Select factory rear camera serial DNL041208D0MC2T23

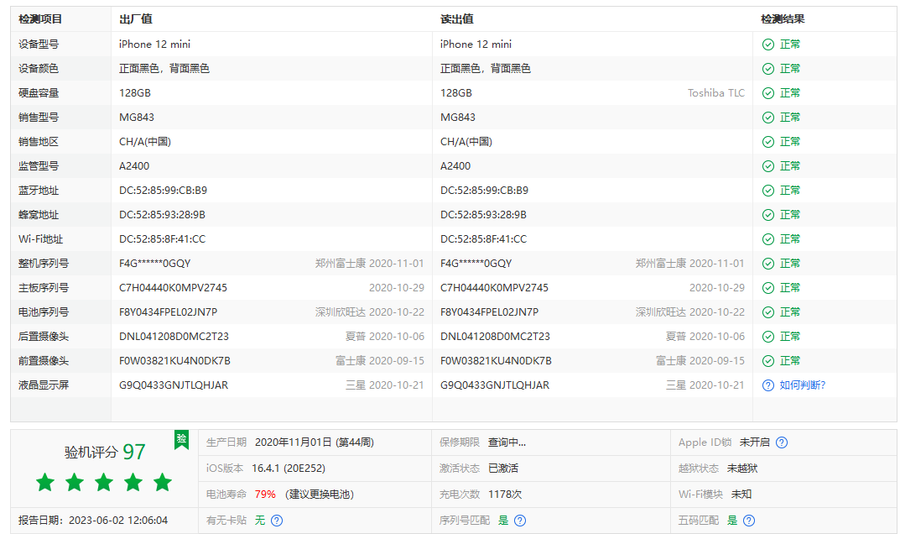click(174, 336)
